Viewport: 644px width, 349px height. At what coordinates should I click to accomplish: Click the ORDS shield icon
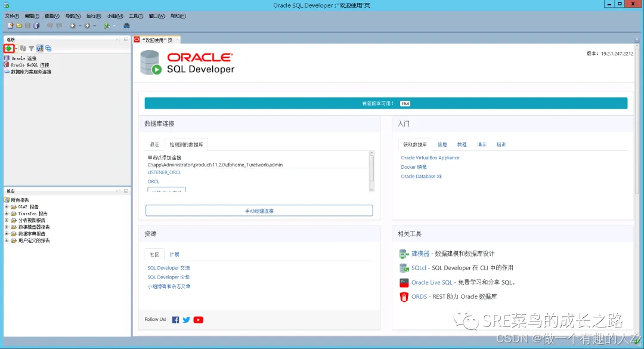coord(404,297)
